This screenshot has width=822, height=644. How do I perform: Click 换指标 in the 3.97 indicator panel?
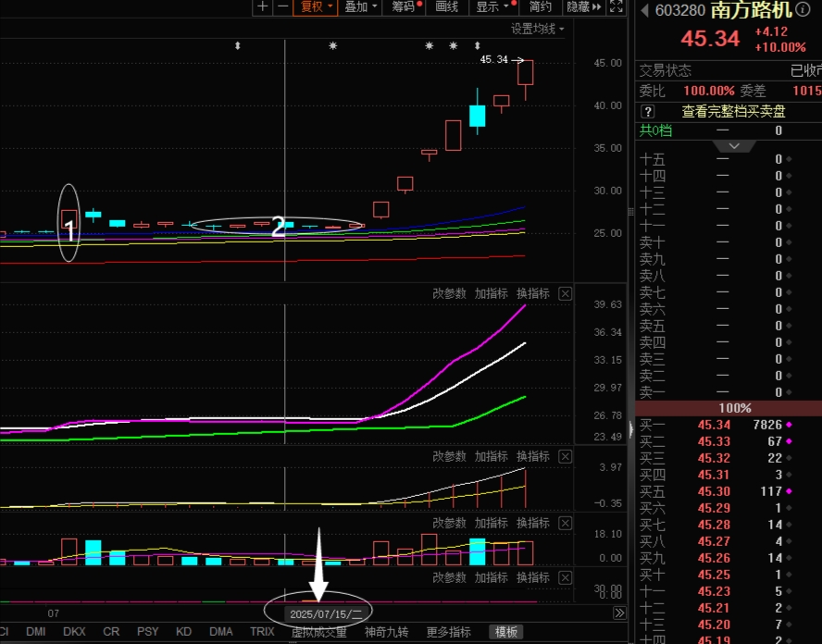coord(533,456)
